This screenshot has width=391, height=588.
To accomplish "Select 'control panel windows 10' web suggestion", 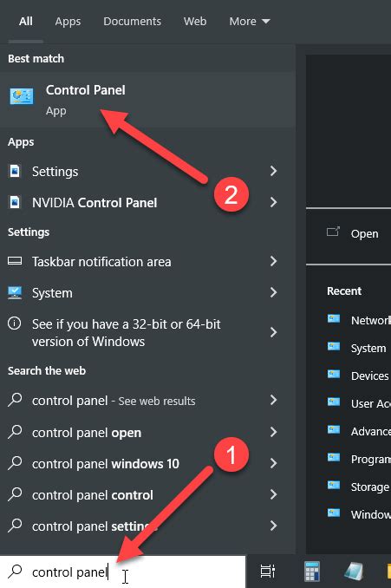I will tap(106, 464).
